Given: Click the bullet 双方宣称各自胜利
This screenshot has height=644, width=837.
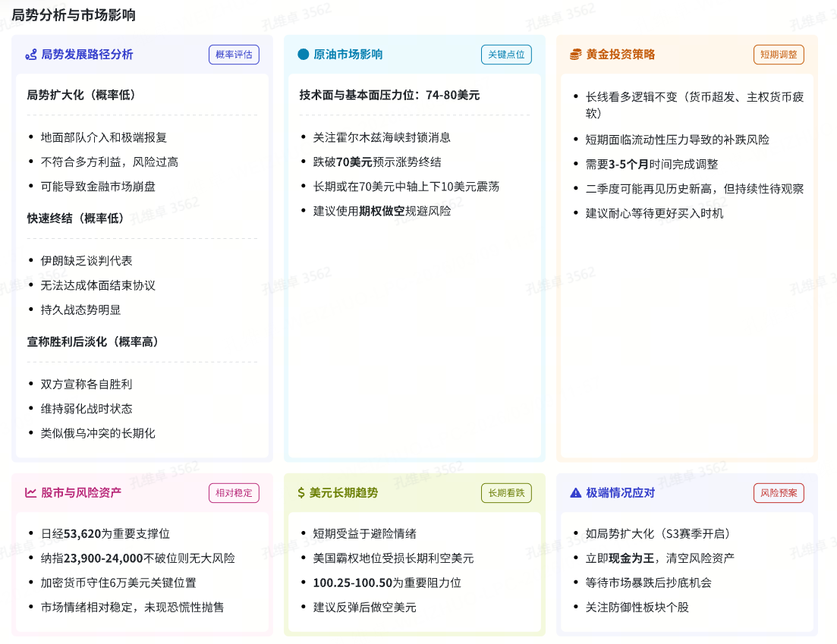Looking at the screenshot, I should (87, 384).
